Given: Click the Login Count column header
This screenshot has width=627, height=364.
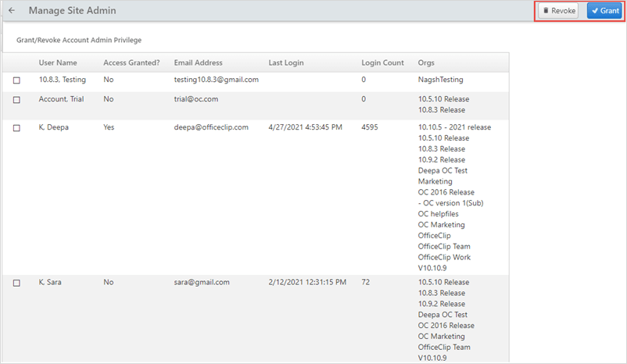Looking at the screenshot, I should pyautogui.click(x=382, y=62).
